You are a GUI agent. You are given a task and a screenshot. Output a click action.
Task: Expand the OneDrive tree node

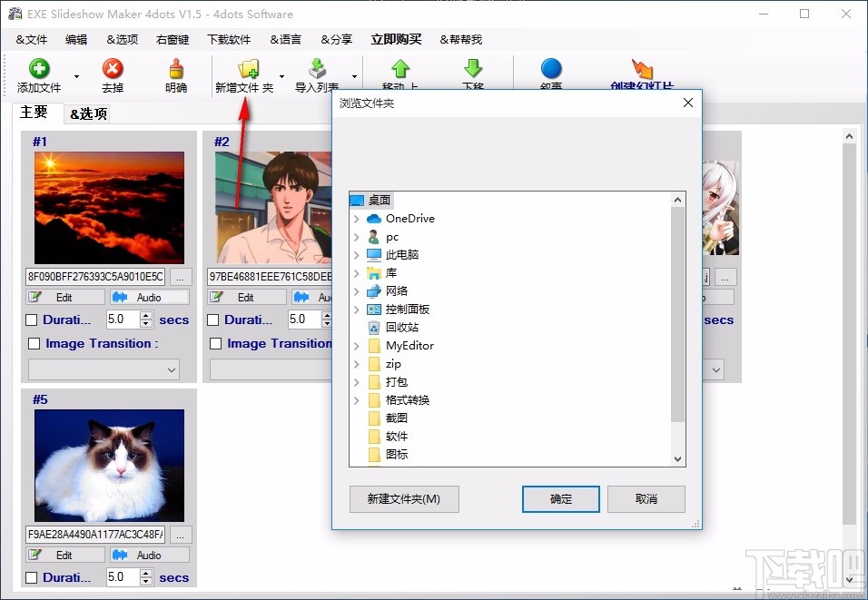tap(356, 218)
